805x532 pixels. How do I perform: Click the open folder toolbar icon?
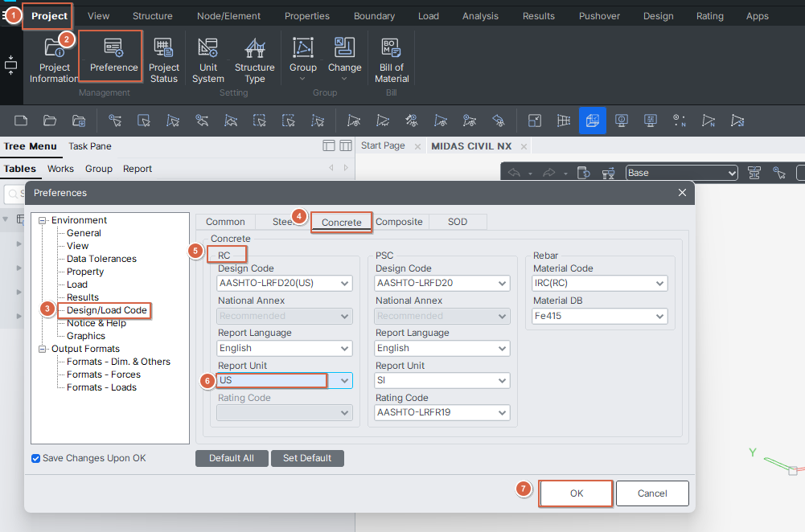pyautogui.click(x=50, y=121)
